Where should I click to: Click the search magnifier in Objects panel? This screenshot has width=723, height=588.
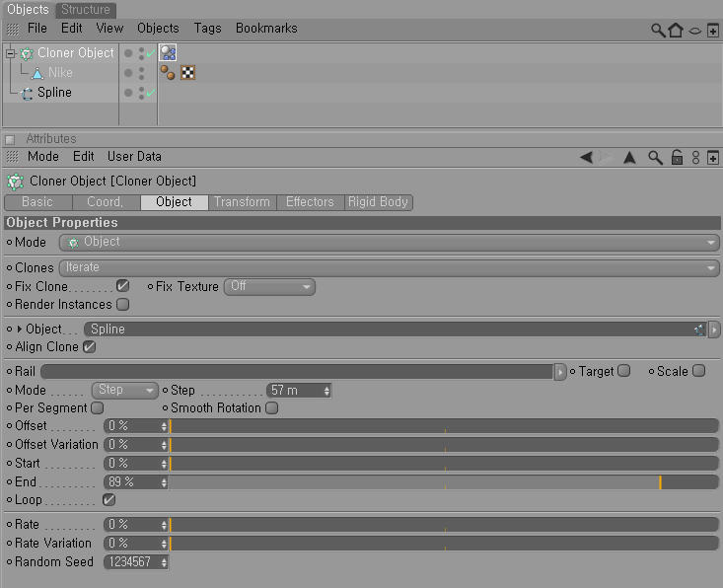click(x=658, y=31)
